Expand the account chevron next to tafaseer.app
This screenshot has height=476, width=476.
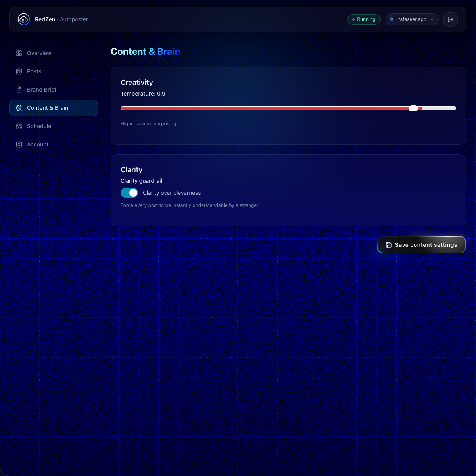click(x=432, y=19)
